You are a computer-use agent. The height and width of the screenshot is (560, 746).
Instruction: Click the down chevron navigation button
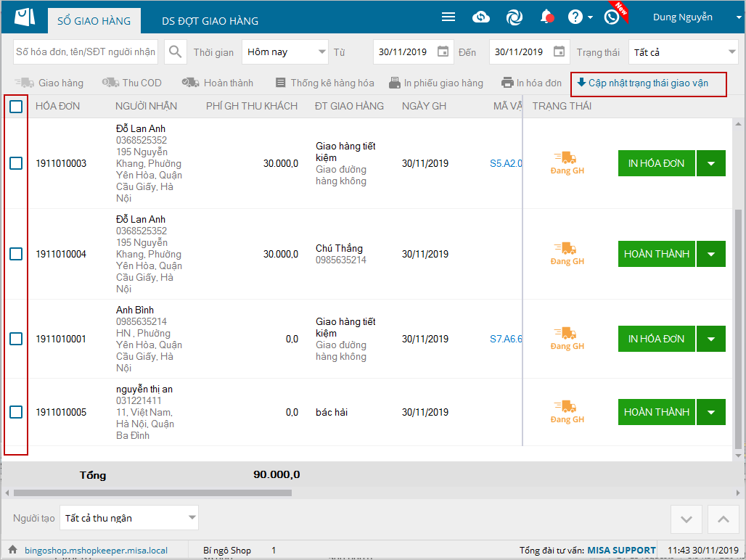point(686,519)
